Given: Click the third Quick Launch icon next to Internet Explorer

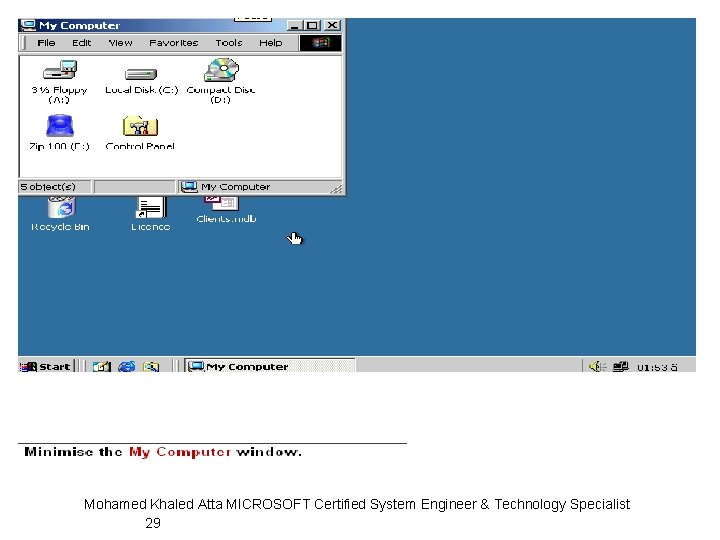Looking at the screenshot, I should (151, 366).
